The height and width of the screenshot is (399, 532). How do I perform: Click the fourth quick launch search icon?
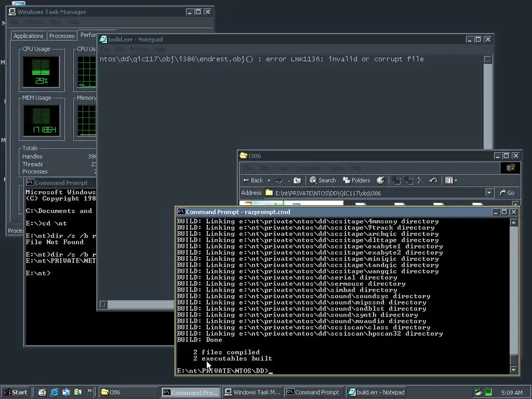[x=78, y=392]
